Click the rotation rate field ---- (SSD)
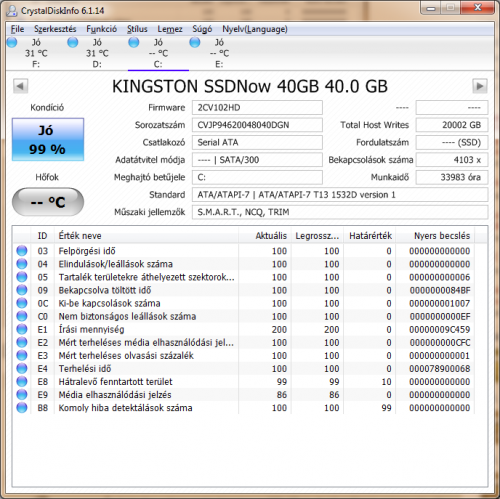This screenshot has width=500, height=499. click(452, 142)
